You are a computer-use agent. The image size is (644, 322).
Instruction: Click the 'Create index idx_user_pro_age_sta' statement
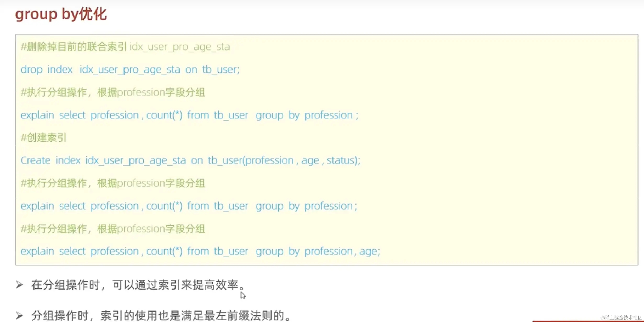(x=190, y=160)
